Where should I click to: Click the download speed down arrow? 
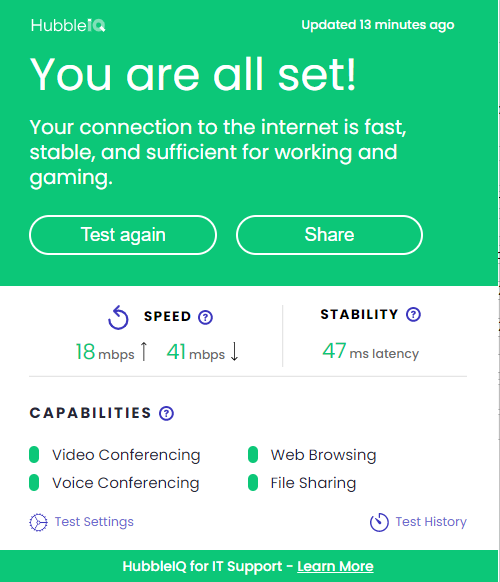[x=234, y=351]
